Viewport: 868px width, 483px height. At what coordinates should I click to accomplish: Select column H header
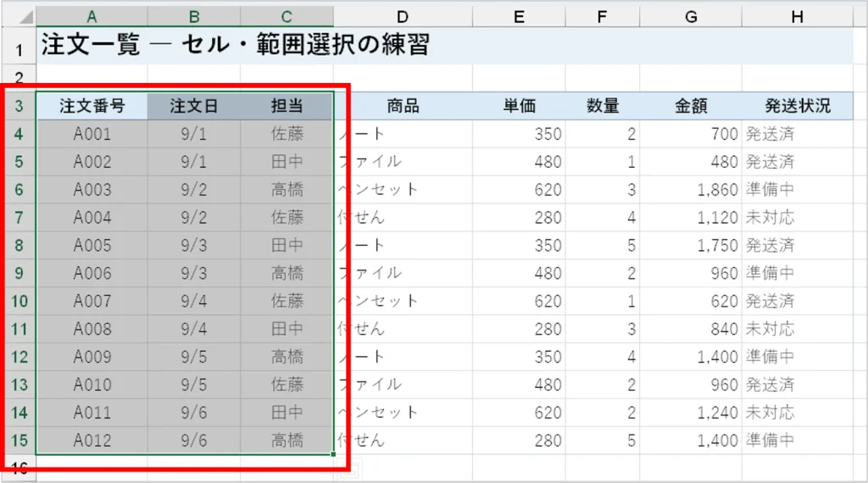[797, 17]
